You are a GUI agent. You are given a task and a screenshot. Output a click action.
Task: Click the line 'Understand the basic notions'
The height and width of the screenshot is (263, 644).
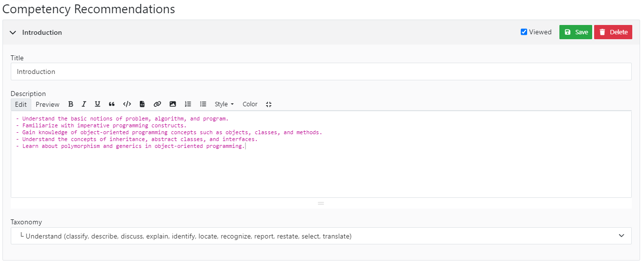click(x=122, y=119)
